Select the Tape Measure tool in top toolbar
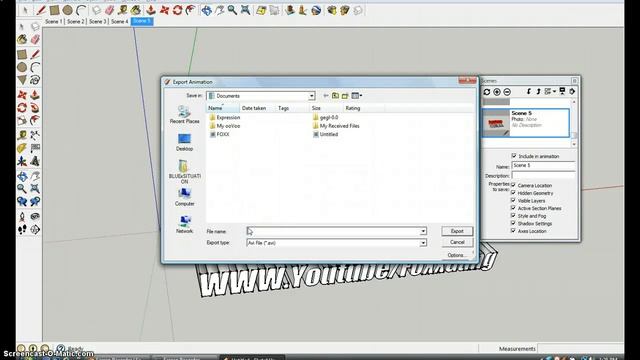 click(x=123, y=10)
